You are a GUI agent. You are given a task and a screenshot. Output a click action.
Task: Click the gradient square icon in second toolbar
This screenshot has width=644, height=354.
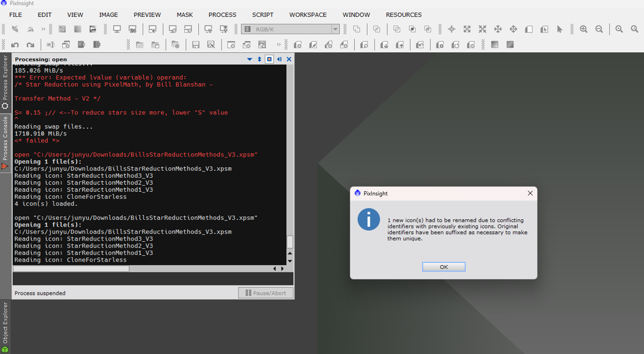[x=494, y=45]
